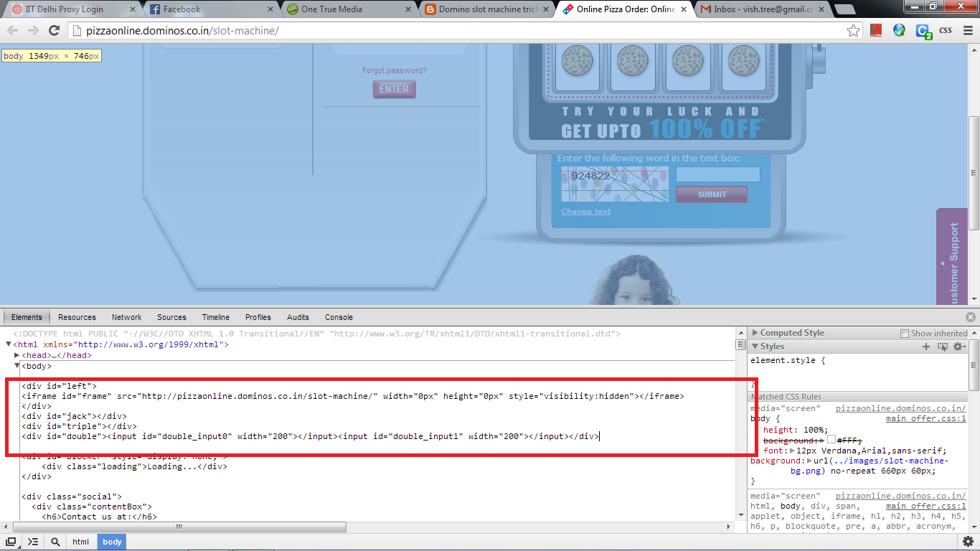Switch to the Resources panel
This screenshot has width=980, height=551.
click(77, 317)
